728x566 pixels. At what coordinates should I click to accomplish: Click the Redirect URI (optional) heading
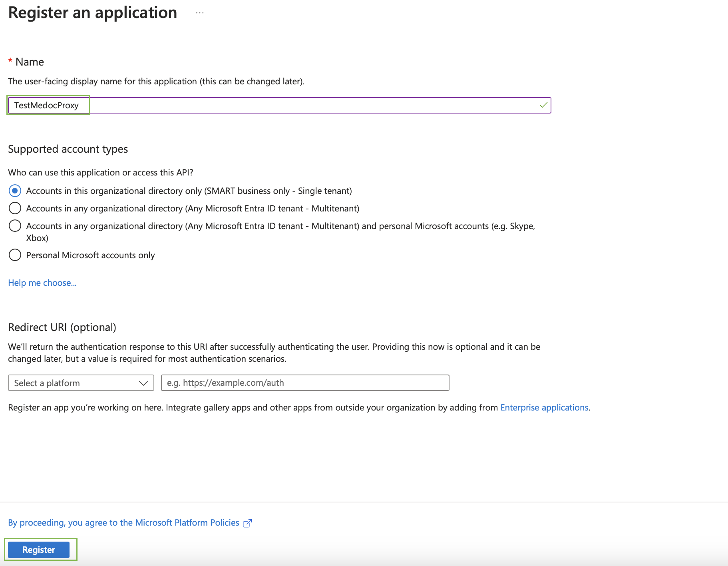coord(62,327)
